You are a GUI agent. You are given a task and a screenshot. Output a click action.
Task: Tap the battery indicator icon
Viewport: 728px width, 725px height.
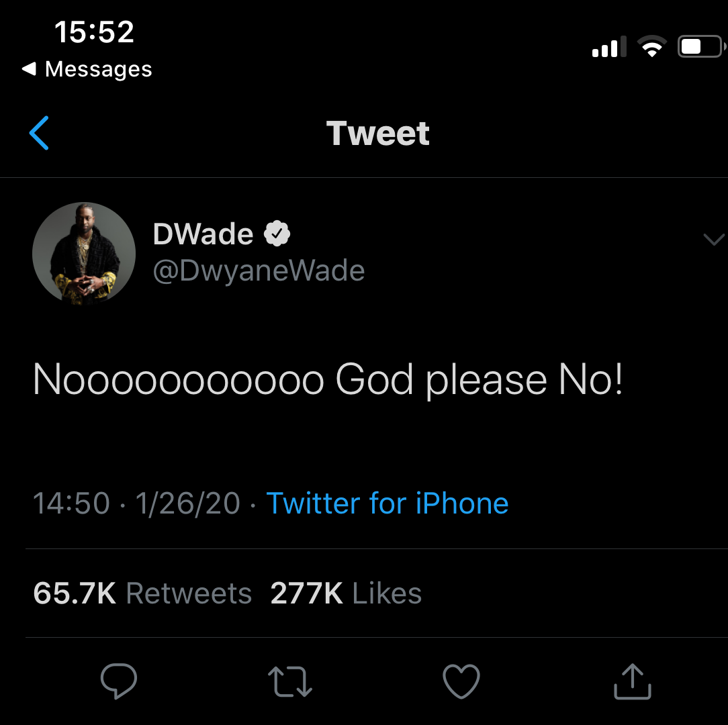coord(700,47)
